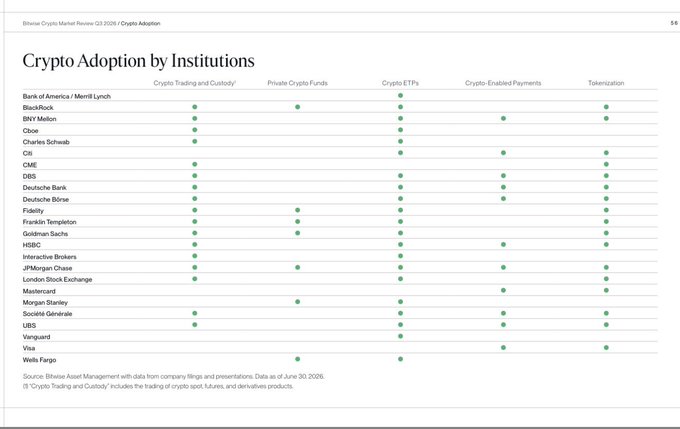Click HSBC's Crypto-Enabled Payments dot
Screen dimensions: 680x429
[x=503, y=244]
